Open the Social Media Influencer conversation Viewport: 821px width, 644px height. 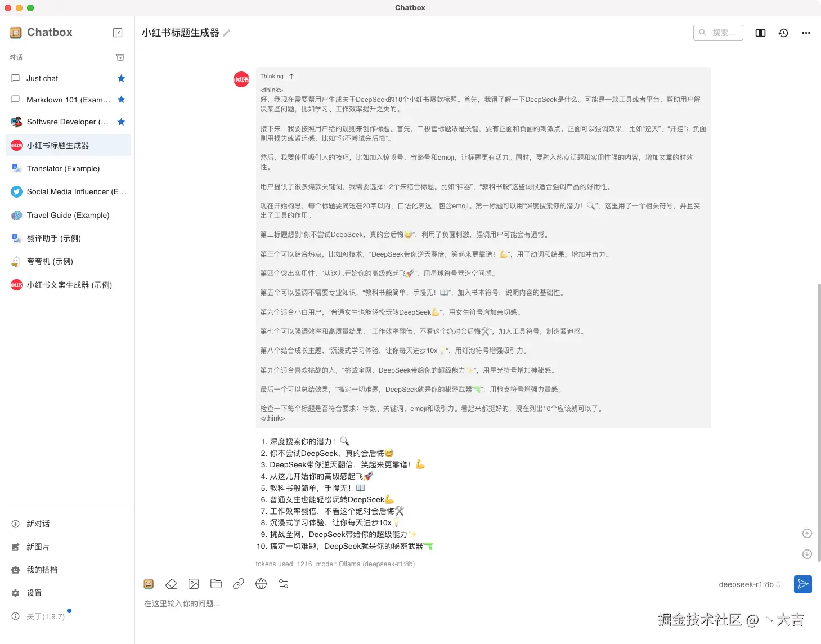tap(68, 191)
